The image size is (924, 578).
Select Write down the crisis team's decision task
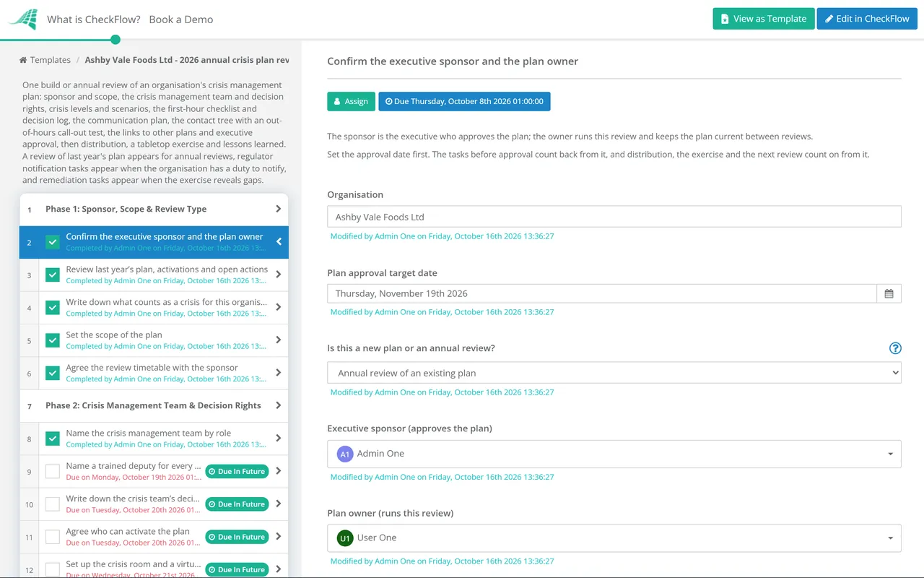(x=154, y=504)
